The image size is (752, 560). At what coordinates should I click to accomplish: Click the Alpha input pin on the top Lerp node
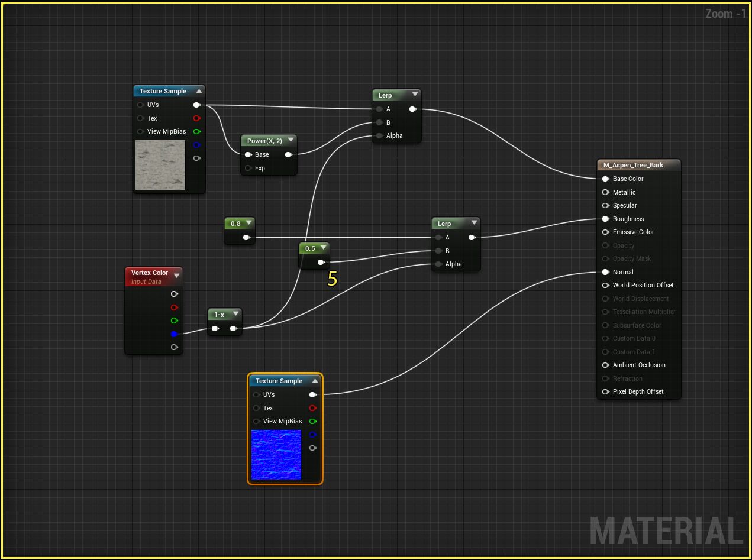click(379, 135)
